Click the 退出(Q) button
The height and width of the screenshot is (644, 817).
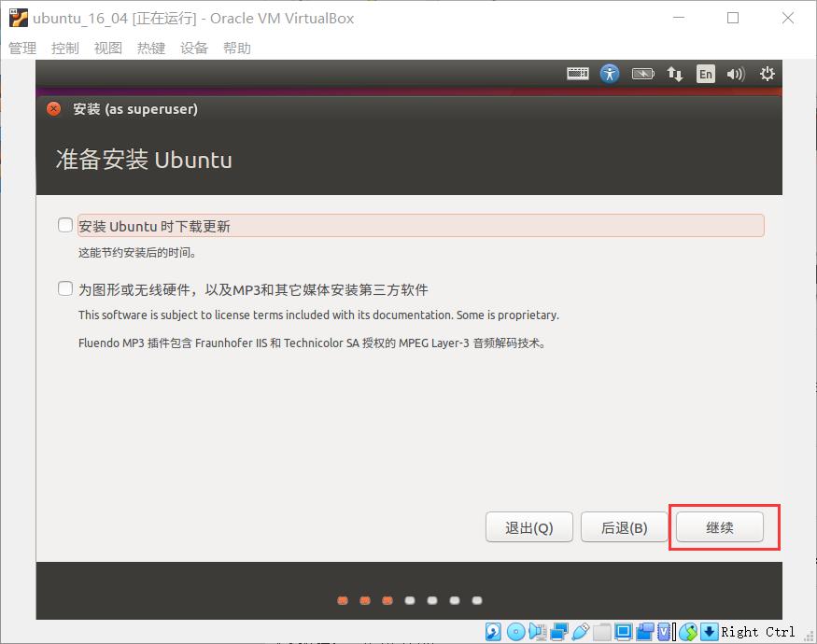[x=529, y=527]
